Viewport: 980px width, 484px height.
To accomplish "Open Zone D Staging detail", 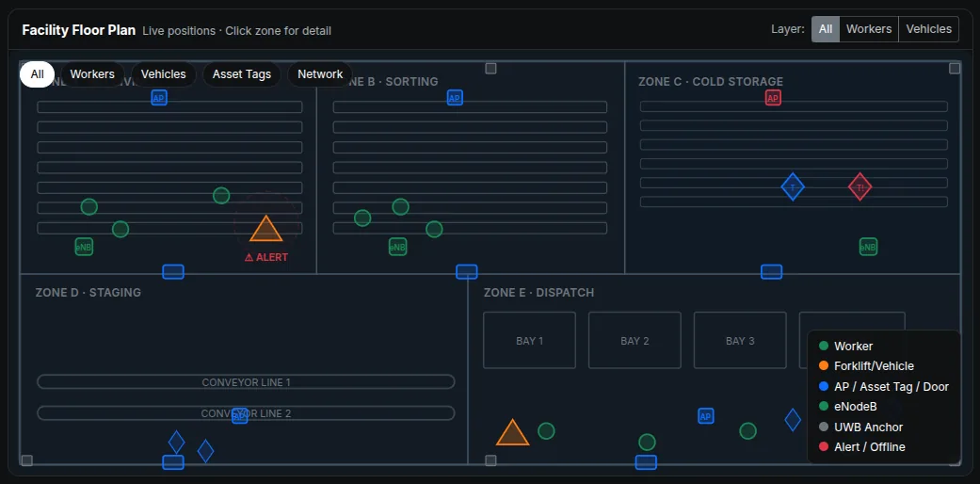I will (88, 293).
